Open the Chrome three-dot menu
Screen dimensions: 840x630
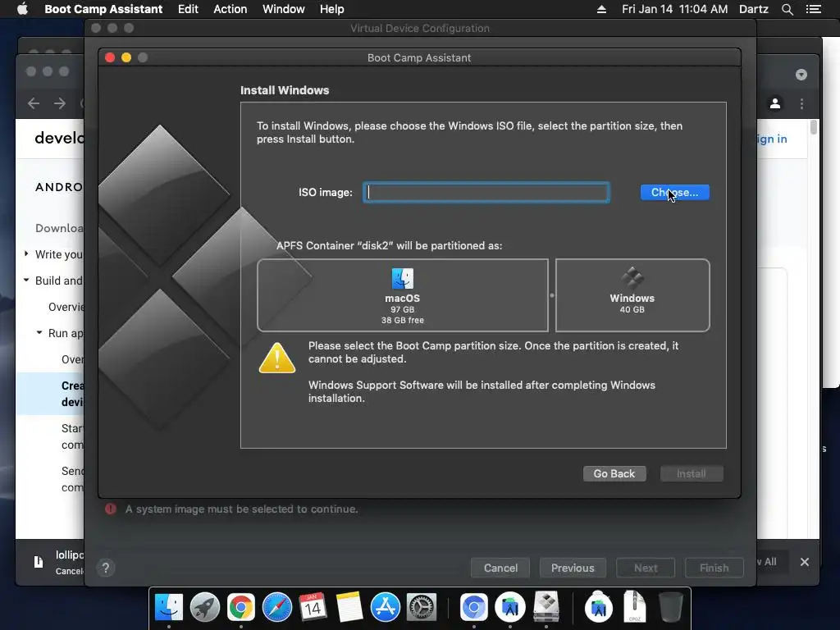tap(801, 103)
